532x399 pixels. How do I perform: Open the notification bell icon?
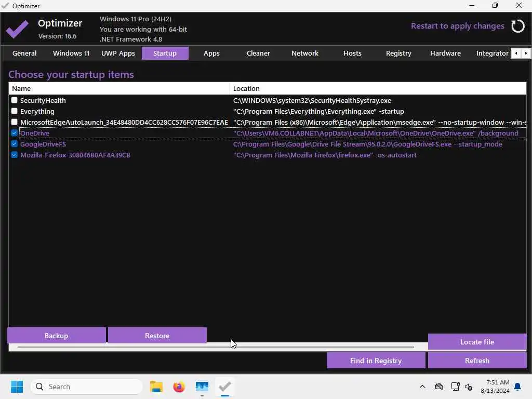(518, 387)
